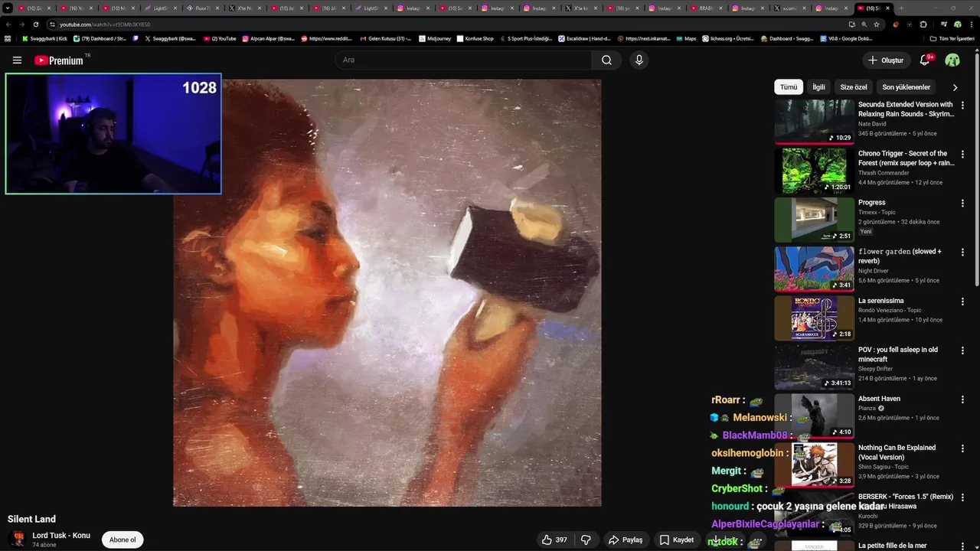Open Chrome three-dot menu
Screen dimensions: 980x551
[x=971, y=24]
